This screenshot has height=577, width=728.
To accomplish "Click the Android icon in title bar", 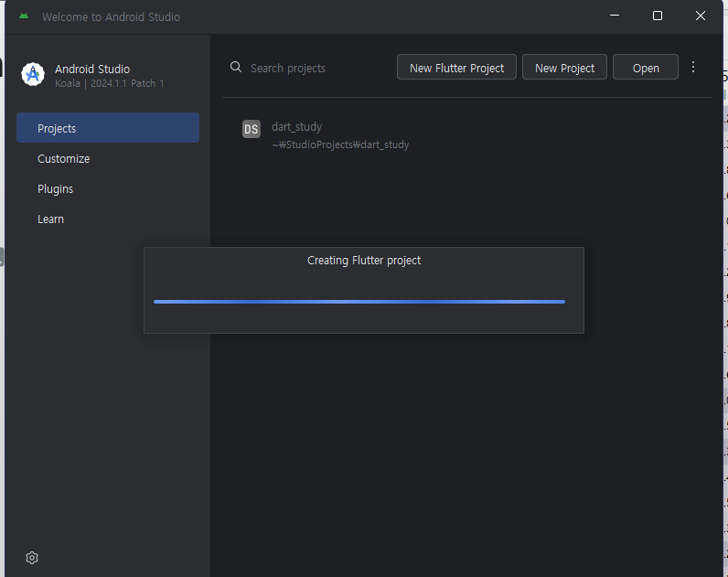I will pyautogui.click(x=24, y=16).
